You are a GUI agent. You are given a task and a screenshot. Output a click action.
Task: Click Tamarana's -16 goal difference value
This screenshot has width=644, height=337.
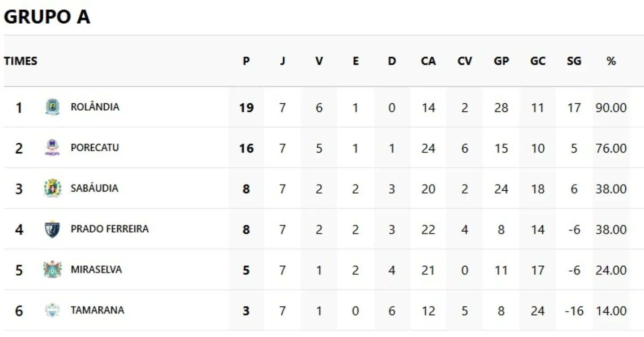[x=574, y=311]
